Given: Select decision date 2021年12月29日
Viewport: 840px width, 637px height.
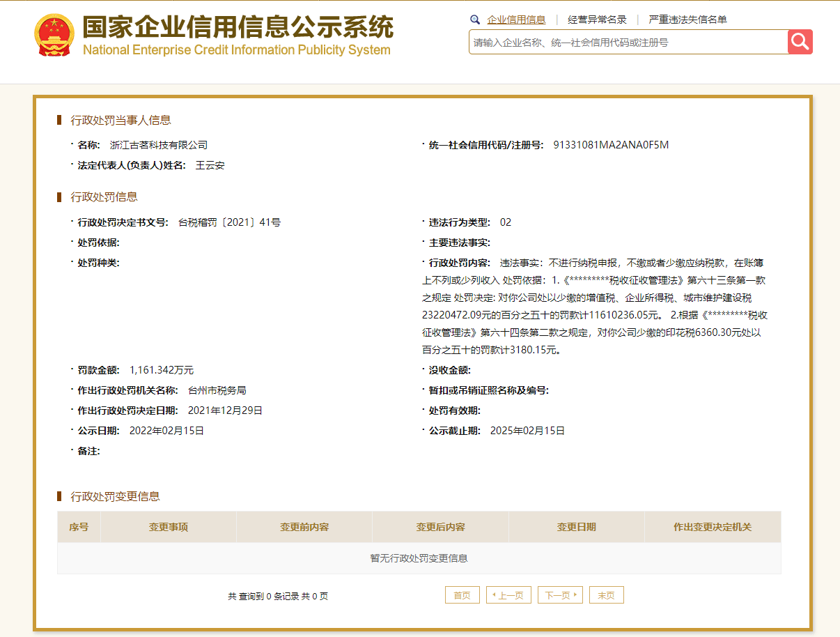Looking at the screenshot, I should pyautogui.click(x=225, y=410).
